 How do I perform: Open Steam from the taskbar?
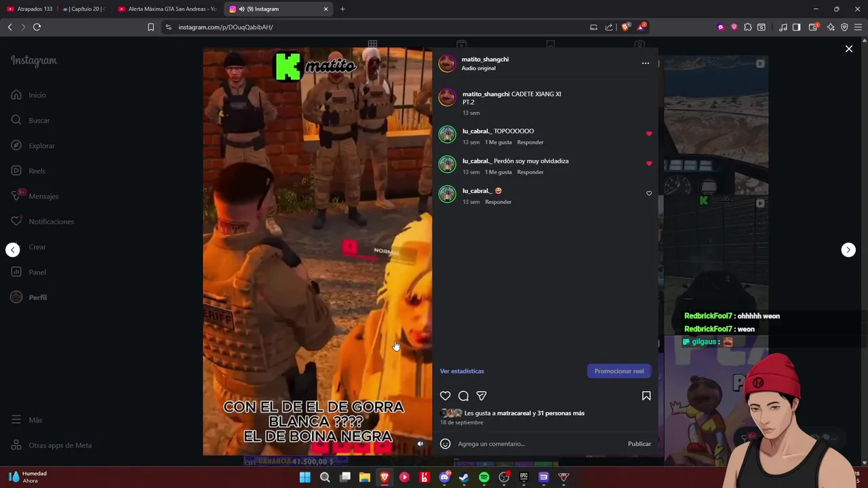(x=464, y=477)
